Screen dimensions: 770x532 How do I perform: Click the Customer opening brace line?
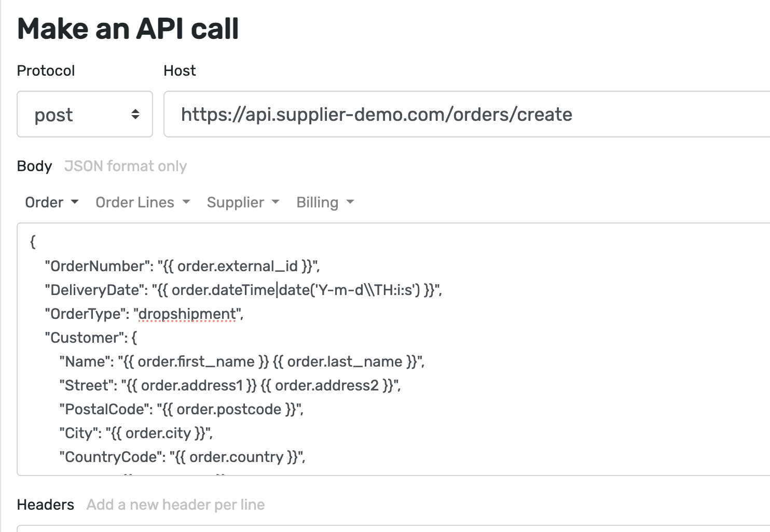pos(91,338)
